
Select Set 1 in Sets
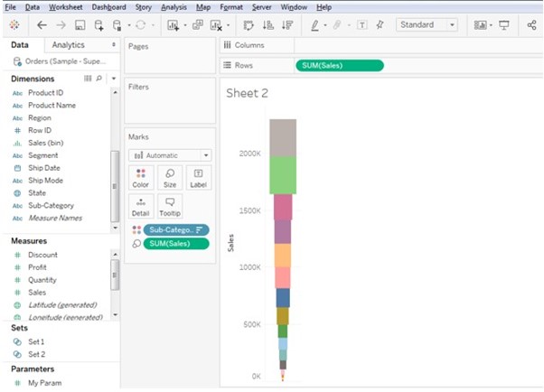coord(36,342)
